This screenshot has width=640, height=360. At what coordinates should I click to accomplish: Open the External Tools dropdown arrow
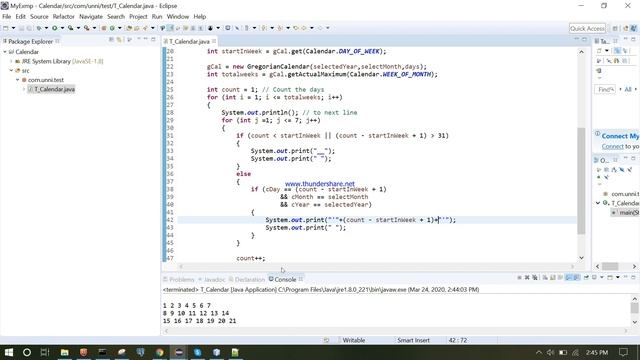[94, 28]
